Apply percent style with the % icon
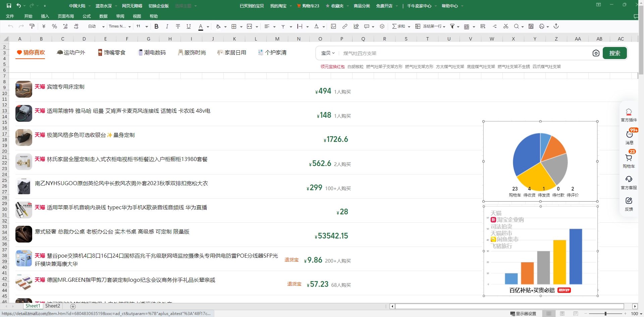This screenshot has width=644, height=317. (54, 26)
